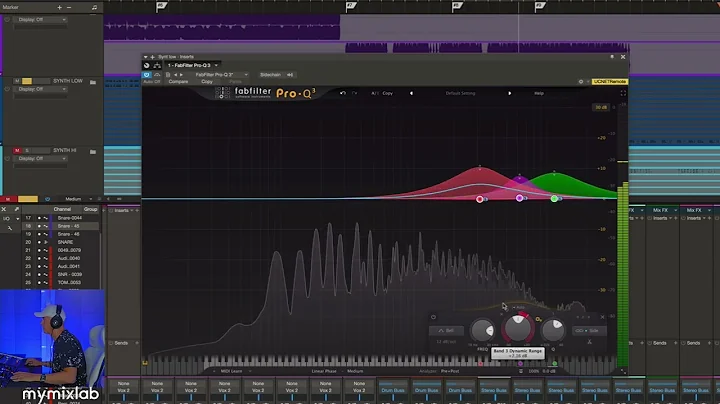Adjust the Q knob

coord(553,330)
